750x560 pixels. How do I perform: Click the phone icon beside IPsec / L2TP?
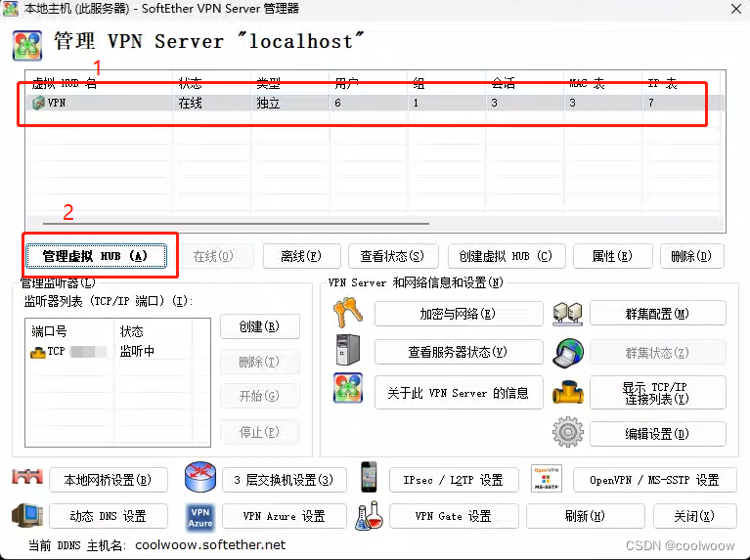coord(369,477)
